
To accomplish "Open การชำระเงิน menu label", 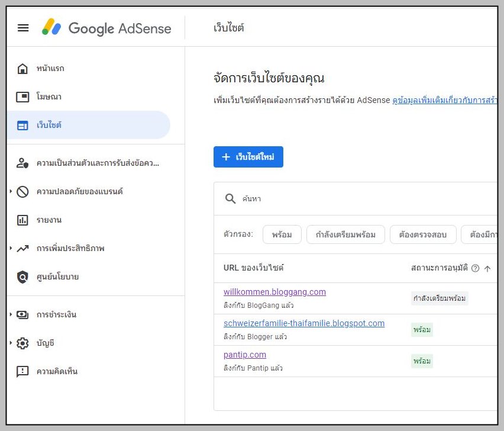I will pyautogui.click(x=57, y=314).
